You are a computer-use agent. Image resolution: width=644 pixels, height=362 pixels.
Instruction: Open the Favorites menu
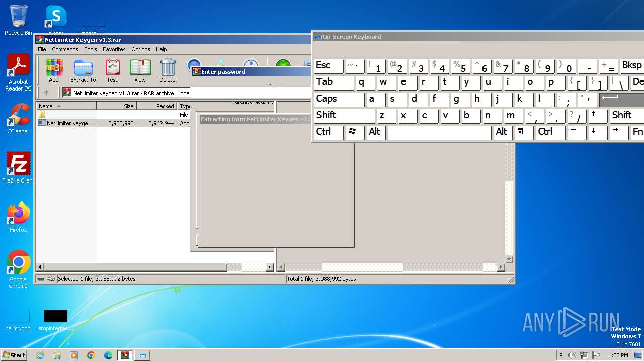point(114,49)
